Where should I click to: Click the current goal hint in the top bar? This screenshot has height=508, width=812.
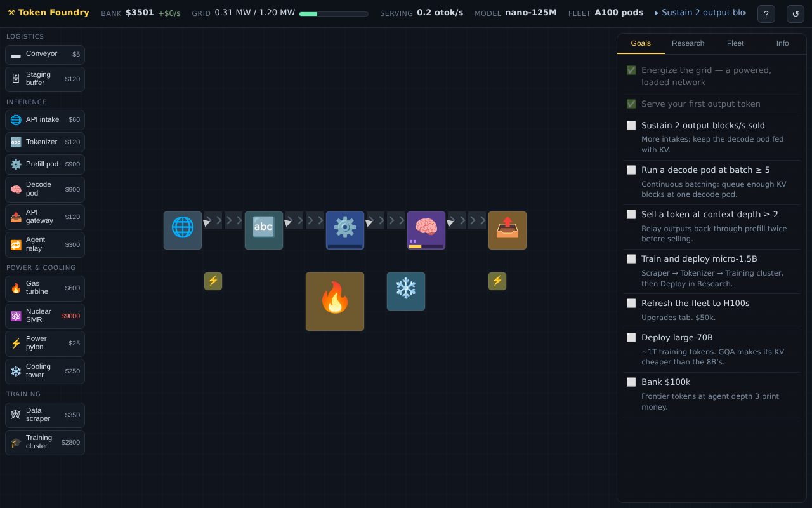(x=700, y=13)
